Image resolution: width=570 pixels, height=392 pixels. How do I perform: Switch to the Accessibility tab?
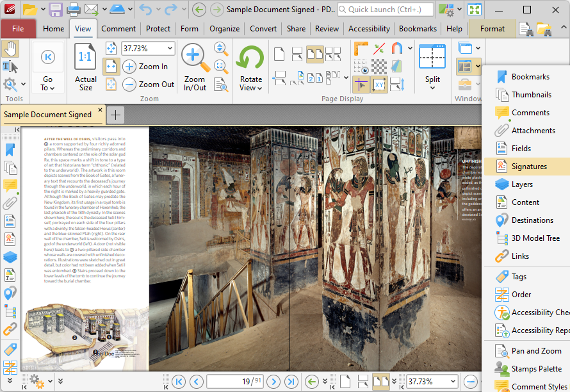369,29
